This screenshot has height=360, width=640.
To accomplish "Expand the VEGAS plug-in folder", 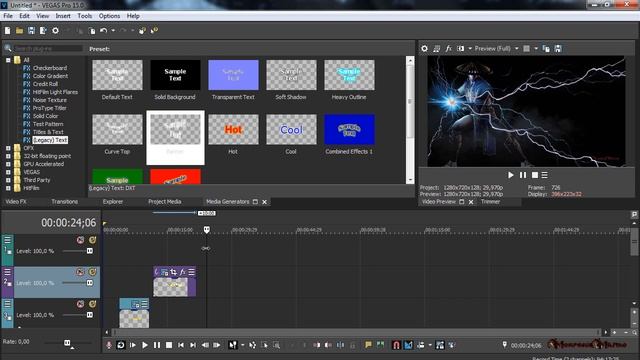I will (8, 172).
